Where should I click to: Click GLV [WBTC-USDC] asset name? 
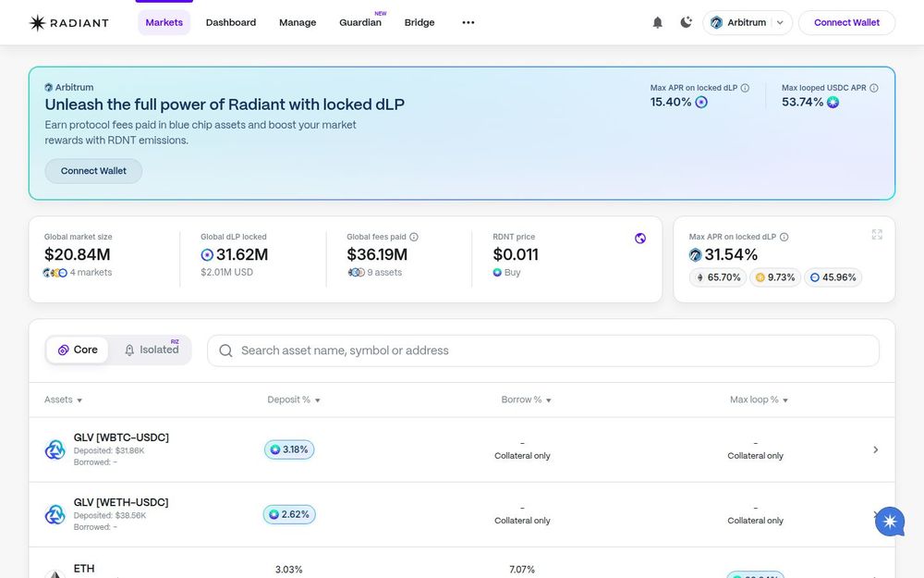point(121,437)
